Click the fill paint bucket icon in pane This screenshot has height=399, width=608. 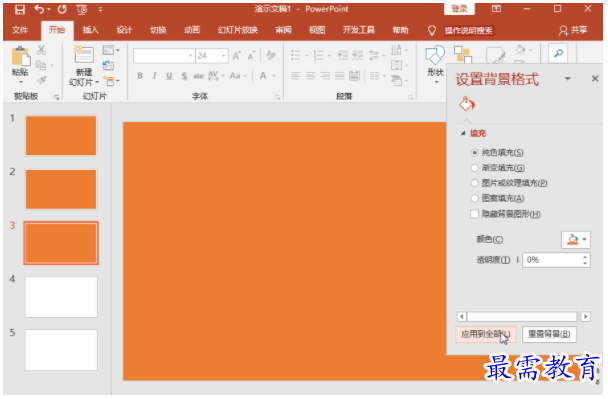tap(467, 104)
